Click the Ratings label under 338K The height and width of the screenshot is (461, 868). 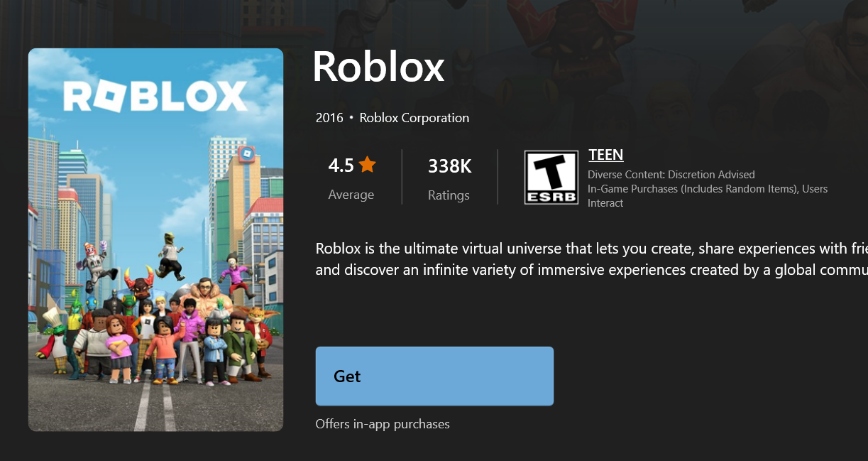coord(449,195)
